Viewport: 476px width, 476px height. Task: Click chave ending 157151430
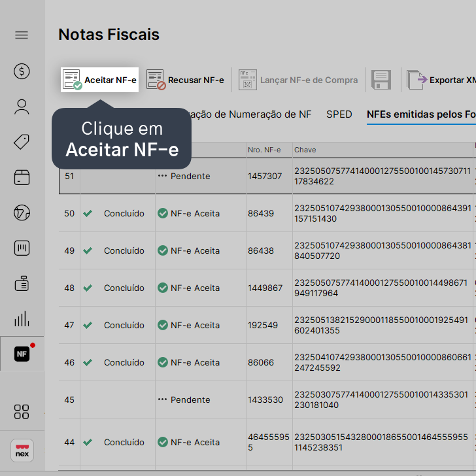[x=382, y=213]
